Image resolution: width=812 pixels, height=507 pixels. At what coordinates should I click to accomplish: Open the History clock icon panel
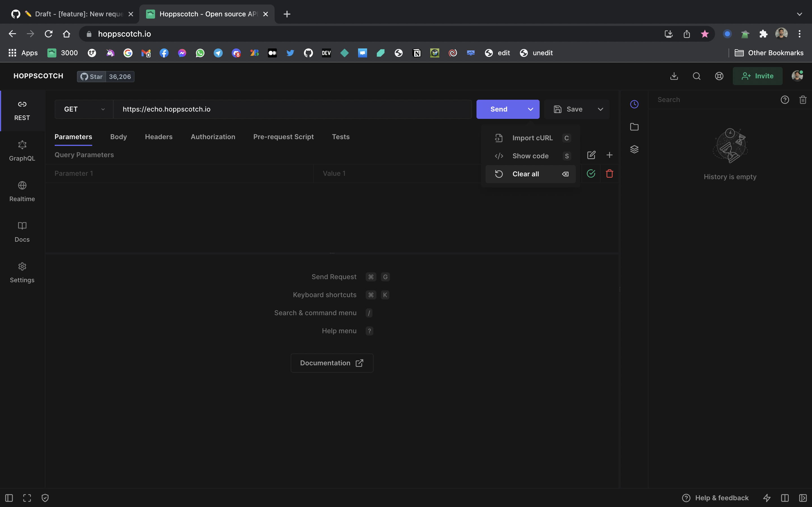tap(634, 104)
